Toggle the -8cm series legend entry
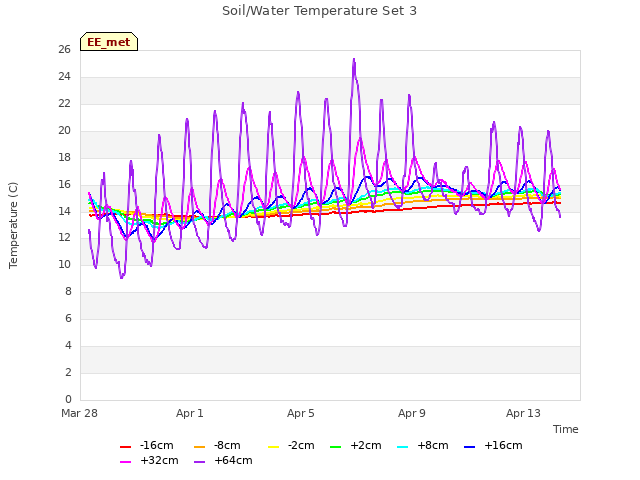This screenshot has height=480, width=640. [217, 445]
